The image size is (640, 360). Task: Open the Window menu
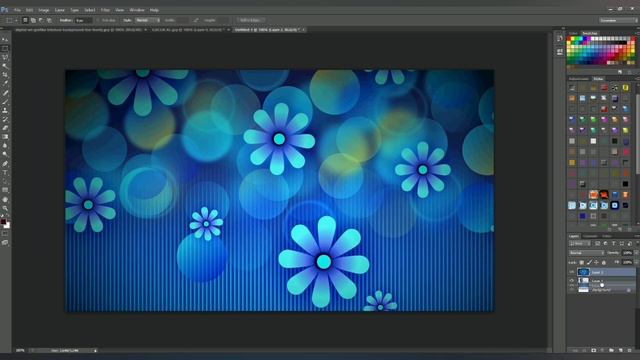click(x=137, y=10)
